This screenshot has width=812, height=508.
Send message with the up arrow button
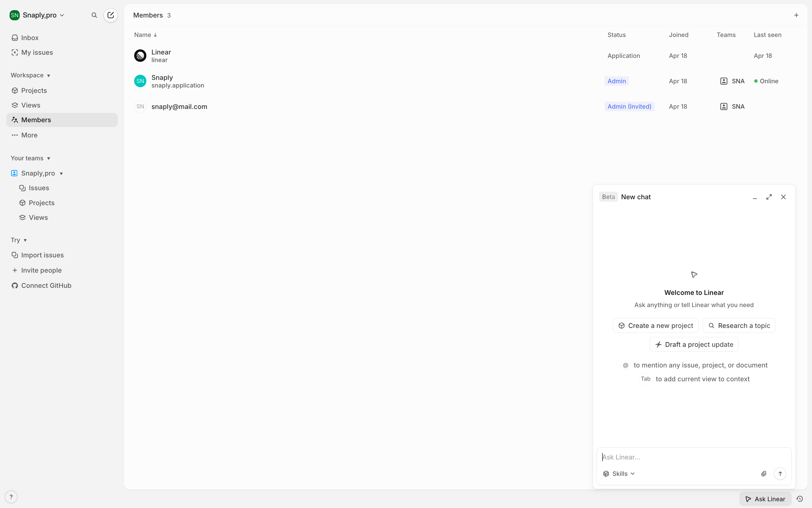780,474
